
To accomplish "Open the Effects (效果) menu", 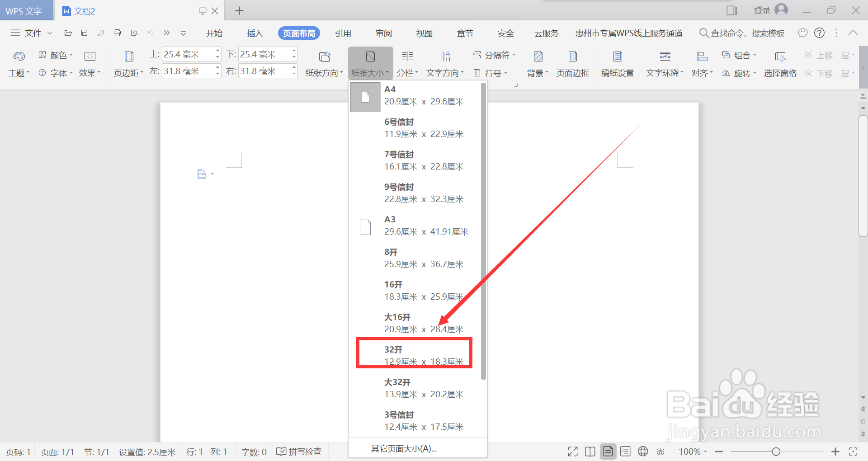I will pos(90,64).
